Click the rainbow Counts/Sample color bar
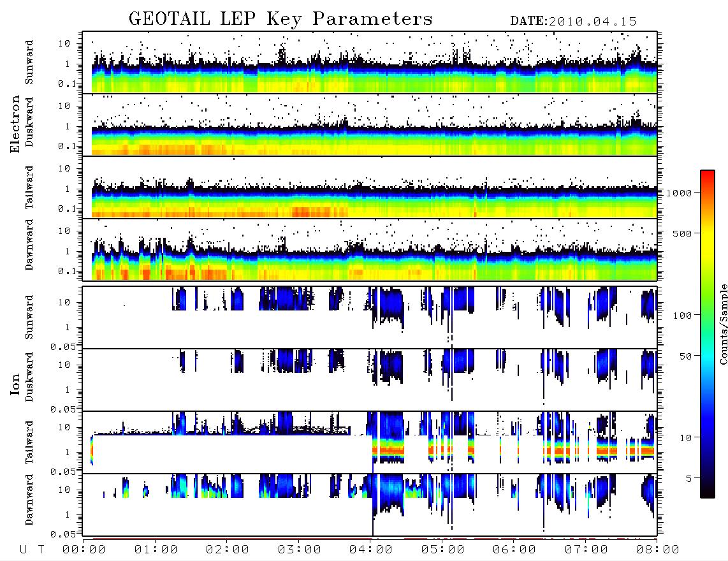 708,334
